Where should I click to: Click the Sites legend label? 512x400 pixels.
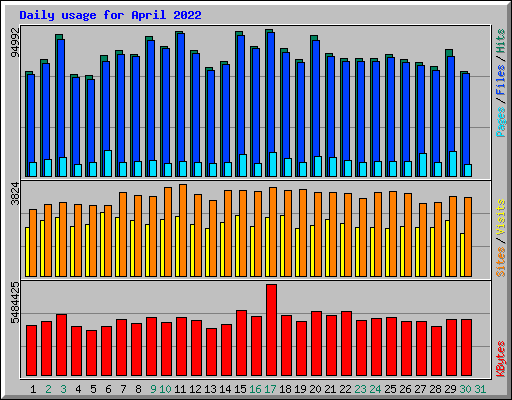pyautogui.click(x=501, y=262)
